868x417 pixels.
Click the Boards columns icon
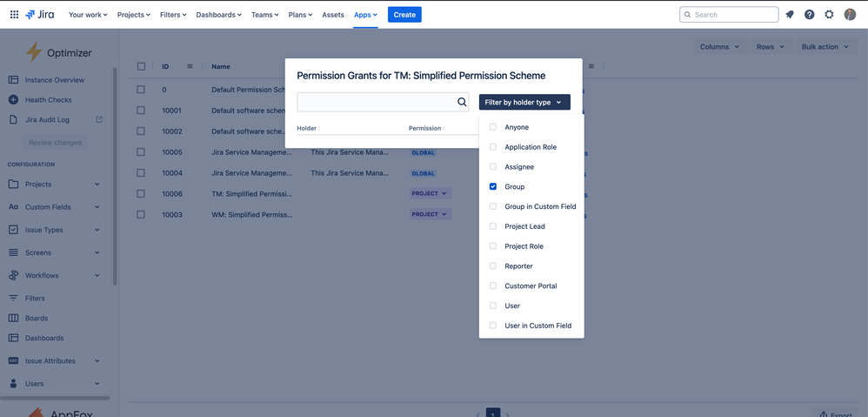13,318
